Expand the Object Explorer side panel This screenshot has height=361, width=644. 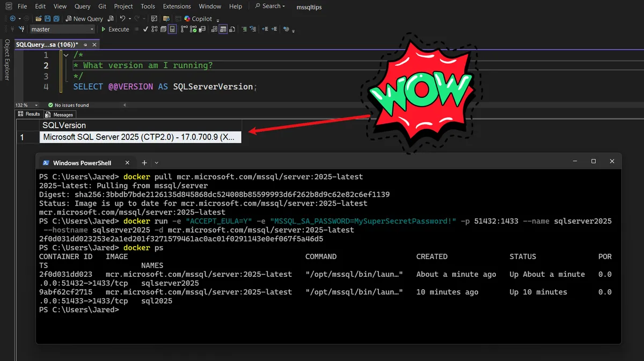click(7, 60)
